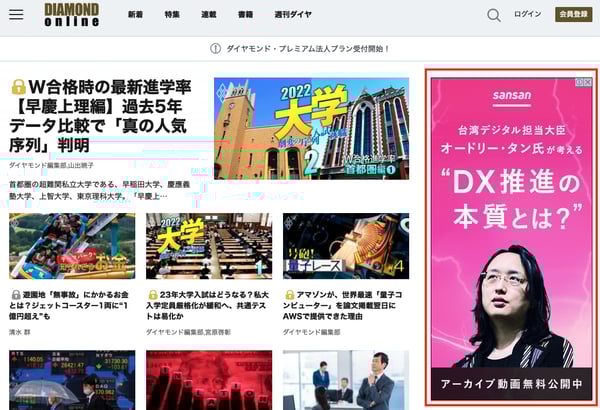This screenshot has height=410, width=600.
Task: Click the ad info icon on Sansan banner
Action: tap(580, 82)
